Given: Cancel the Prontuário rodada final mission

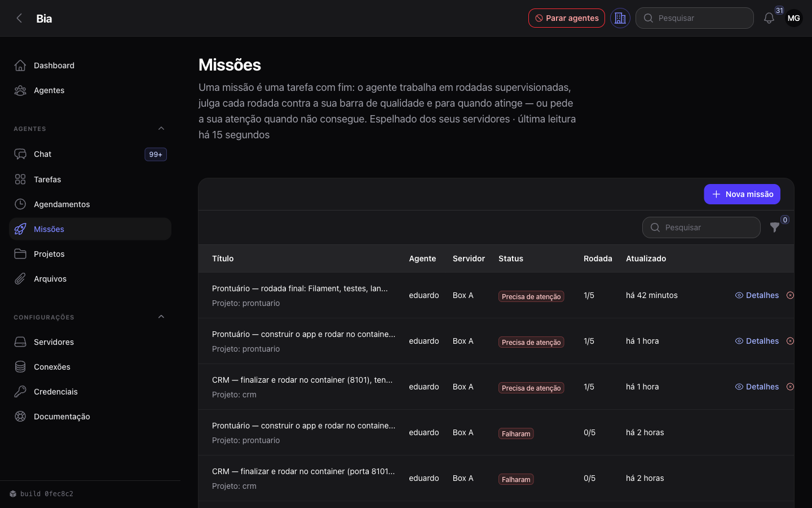Looking at the screenshot, I should tap(790, 295).
